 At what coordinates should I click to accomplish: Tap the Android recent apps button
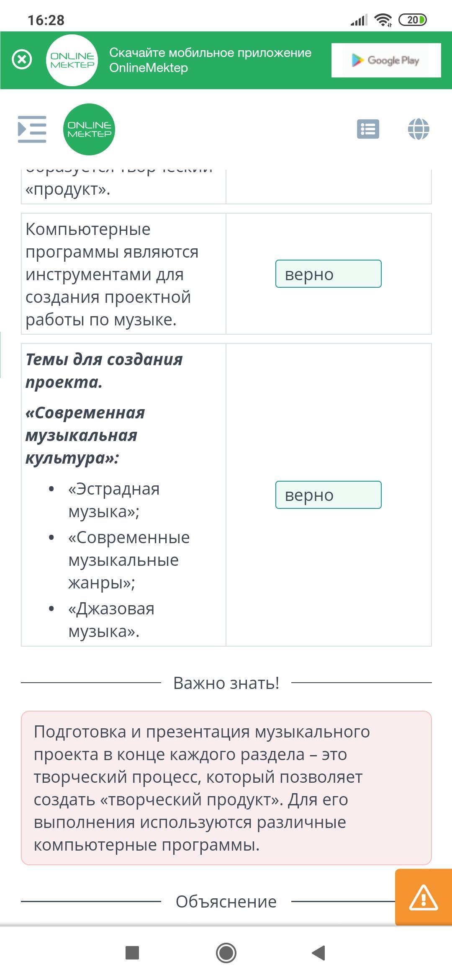point(132,953)
